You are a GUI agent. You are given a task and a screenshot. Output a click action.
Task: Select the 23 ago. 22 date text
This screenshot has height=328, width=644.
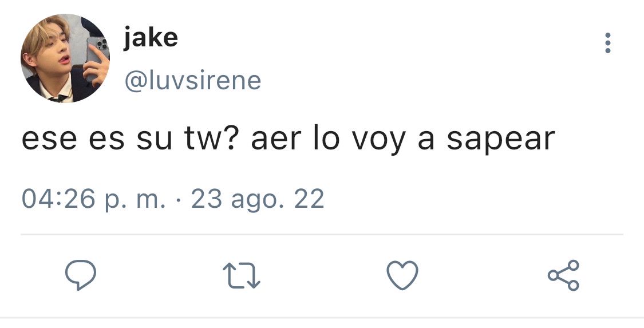(258, 199)
